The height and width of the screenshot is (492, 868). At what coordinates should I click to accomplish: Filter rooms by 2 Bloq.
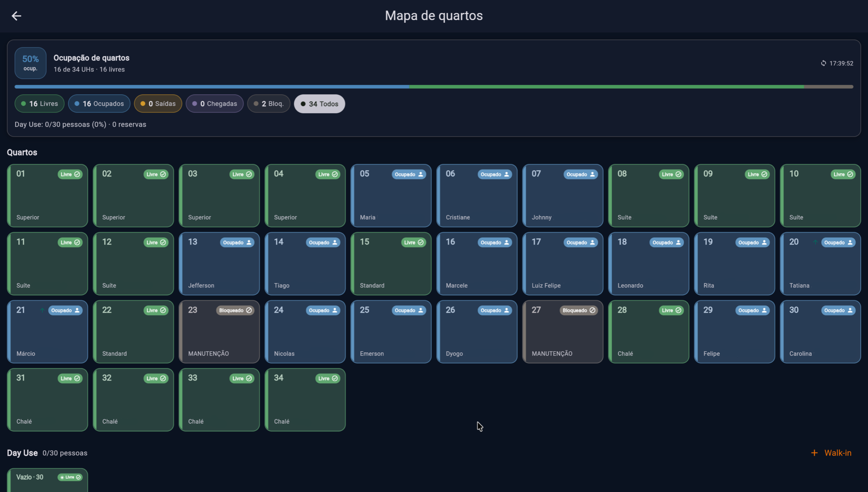click(x=268, y=104)
